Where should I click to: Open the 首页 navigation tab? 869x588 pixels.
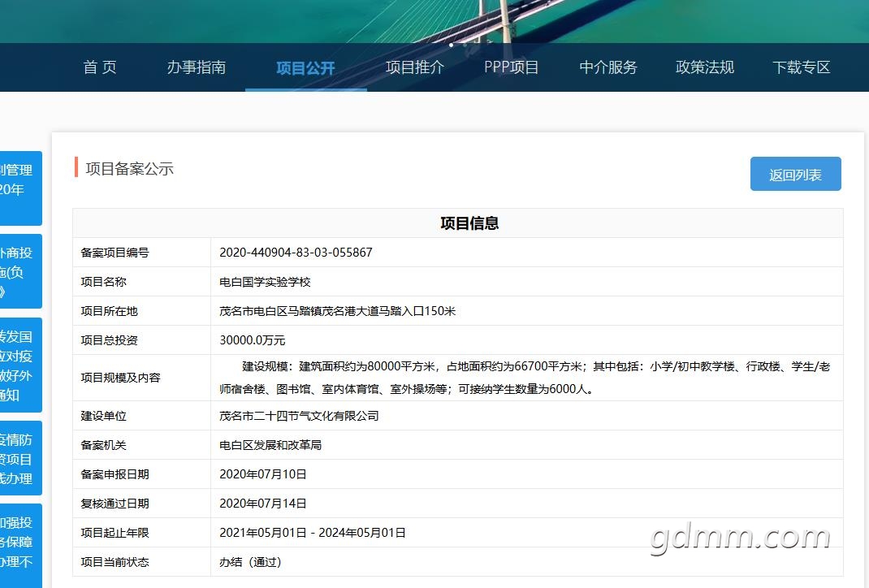tap(100, 67)
